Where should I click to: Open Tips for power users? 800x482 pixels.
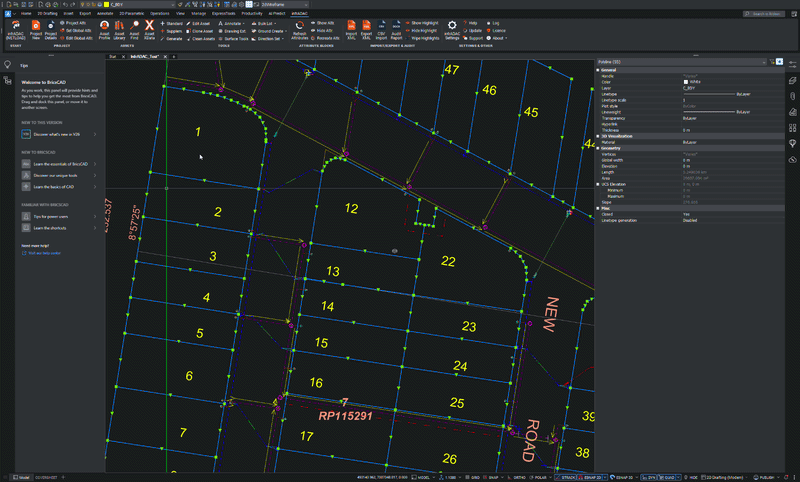(59, 216)
